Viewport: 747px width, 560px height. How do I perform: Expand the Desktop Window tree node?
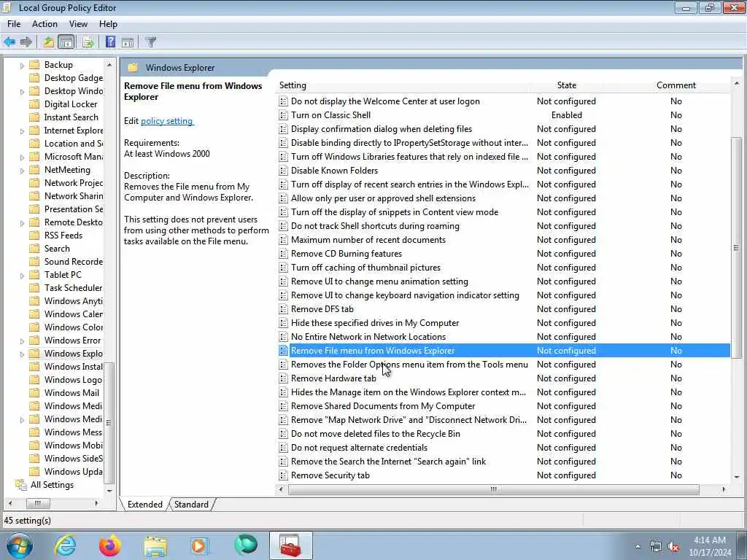click(22, 92)
